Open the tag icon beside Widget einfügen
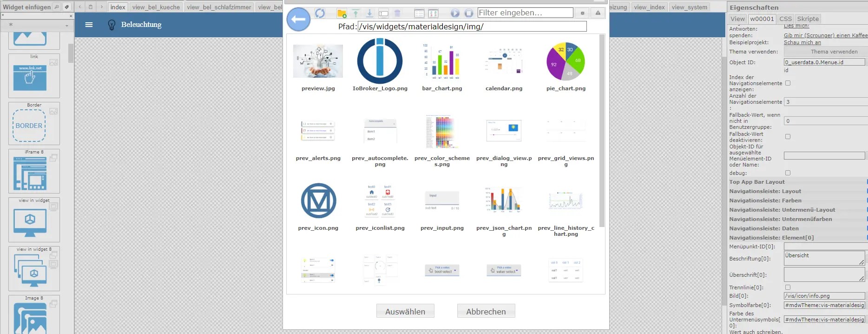Screen dimensions: 868x334 pyautogui.click(x=67, y=7)
